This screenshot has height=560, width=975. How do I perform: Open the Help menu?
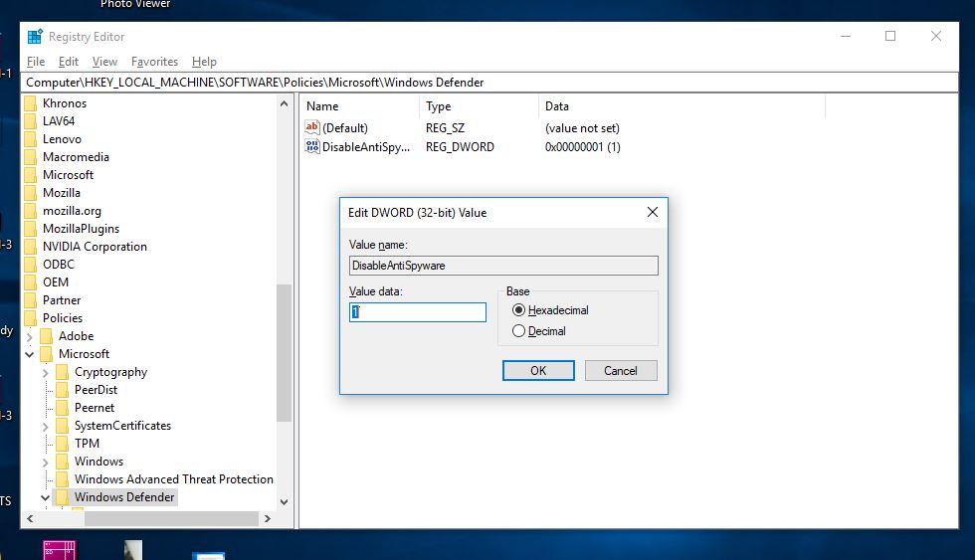coord(204,62)
